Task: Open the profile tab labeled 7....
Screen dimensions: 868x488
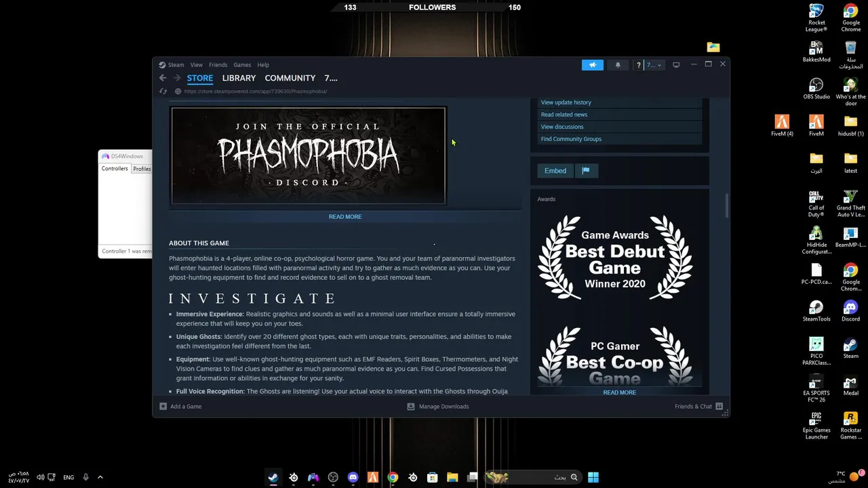Action: (331, 78)
